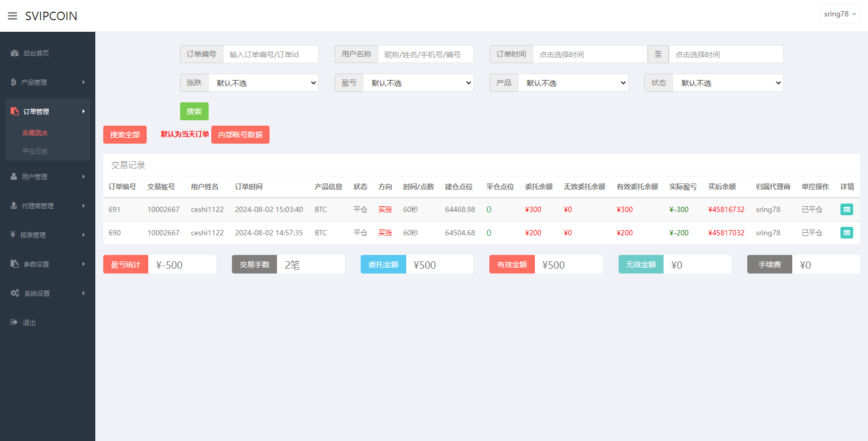
Task: Click the gears icon for 系统设置
Action: [15, 293]
